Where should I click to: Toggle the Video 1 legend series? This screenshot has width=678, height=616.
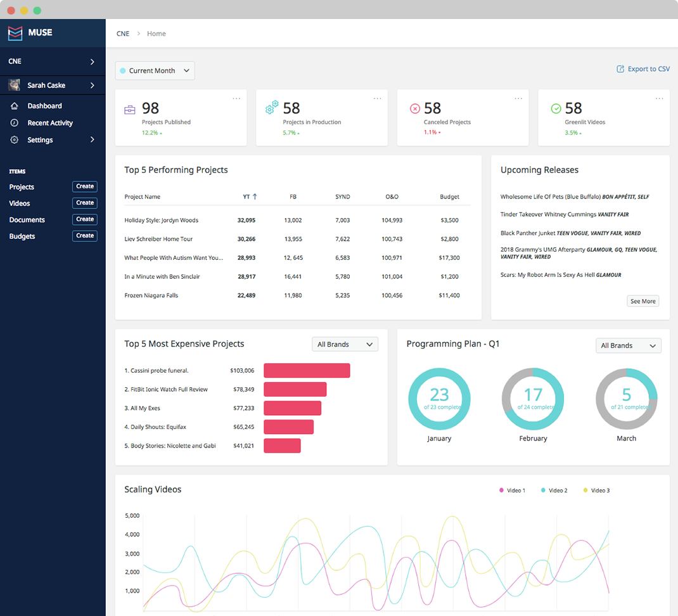coord(513,490)
